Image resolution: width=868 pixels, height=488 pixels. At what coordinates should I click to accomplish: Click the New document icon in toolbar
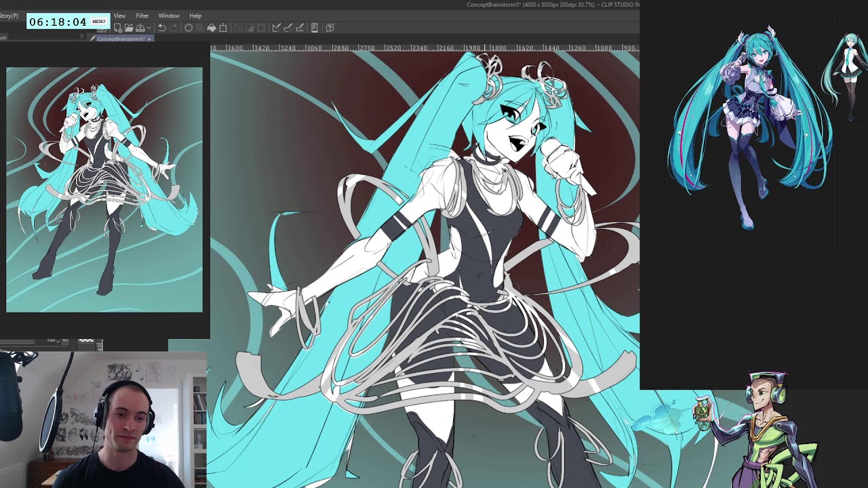click(x=117, y=28)
